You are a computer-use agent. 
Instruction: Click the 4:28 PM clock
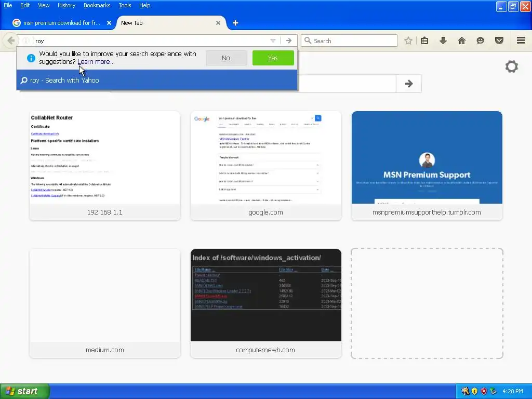click(513, 391)
